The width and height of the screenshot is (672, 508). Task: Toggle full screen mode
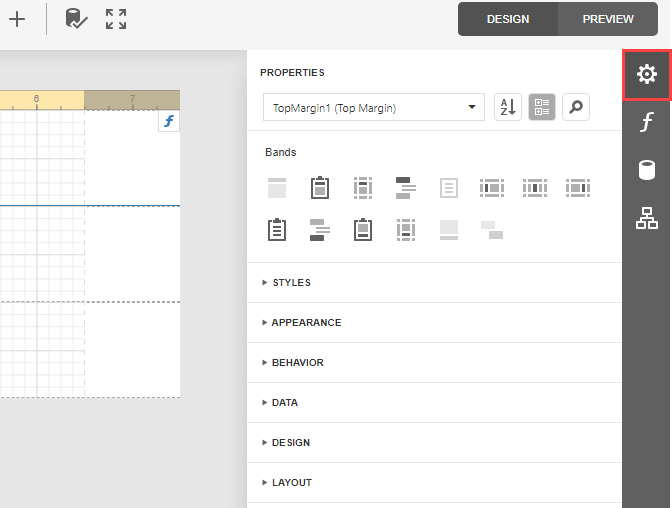tap(116, 19)
